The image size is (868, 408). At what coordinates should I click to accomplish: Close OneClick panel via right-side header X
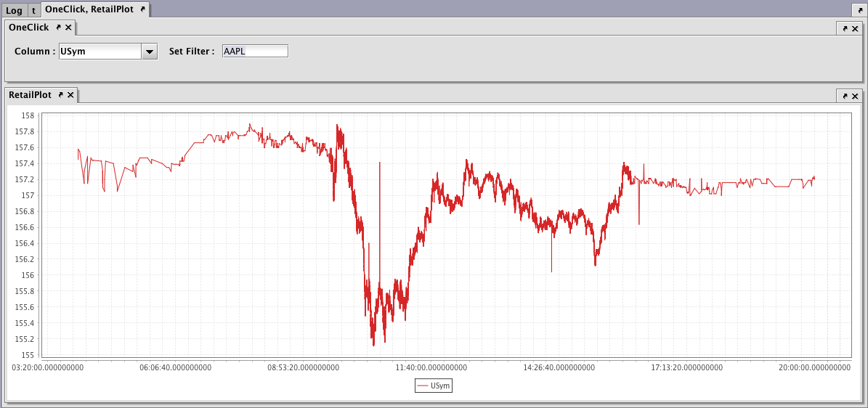tap(855, 28)
